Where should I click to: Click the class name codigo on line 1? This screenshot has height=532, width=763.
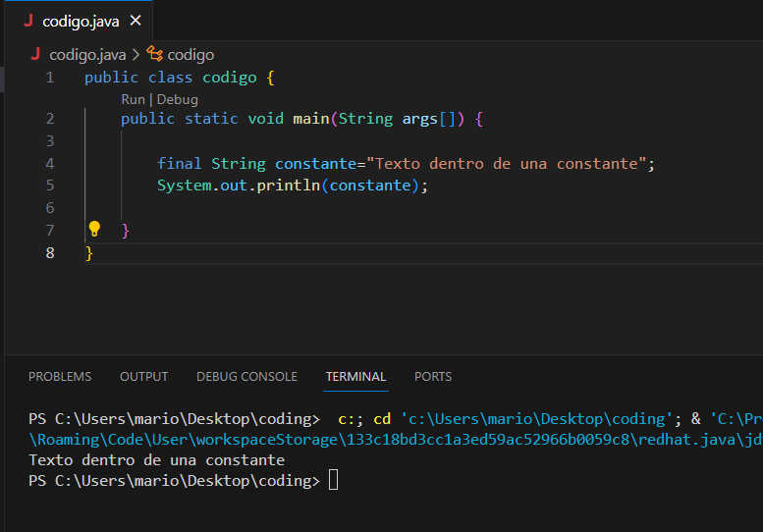tap(229, 78)
